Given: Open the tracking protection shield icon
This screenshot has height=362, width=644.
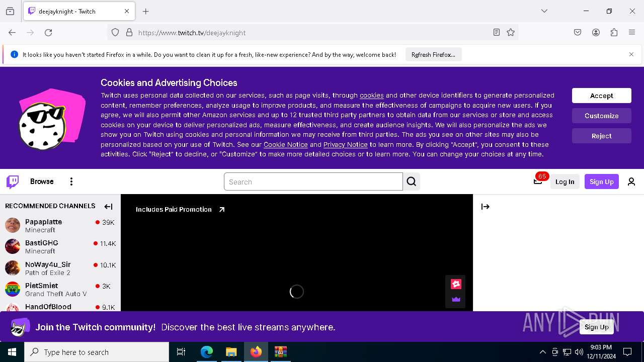Looking at the screenshot, I should (115, 33).
